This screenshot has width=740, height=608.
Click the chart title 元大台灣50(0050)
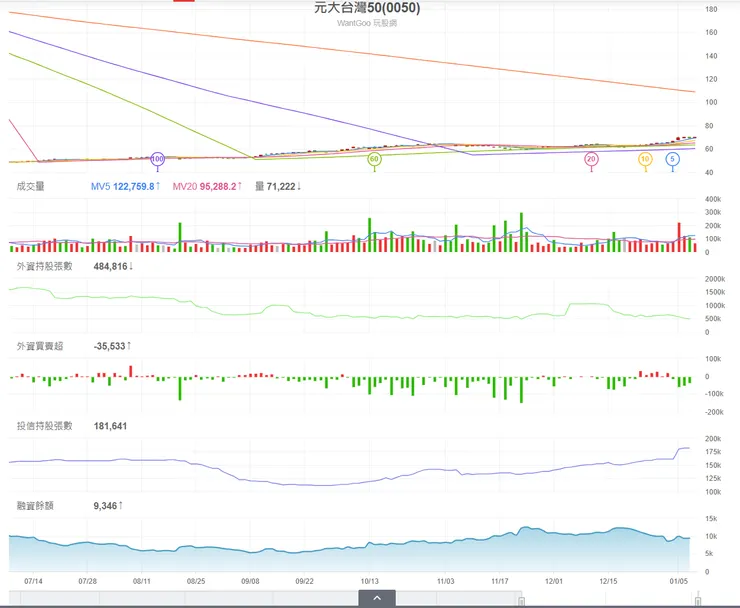point(367,8)
